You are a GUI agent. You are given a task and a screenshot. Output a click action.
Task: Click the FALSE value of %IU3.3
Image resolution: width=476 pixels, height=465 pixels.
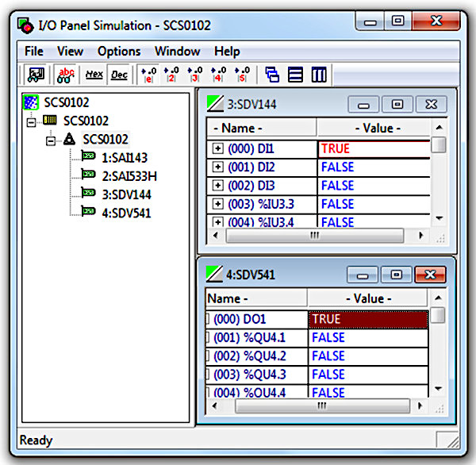374,205
